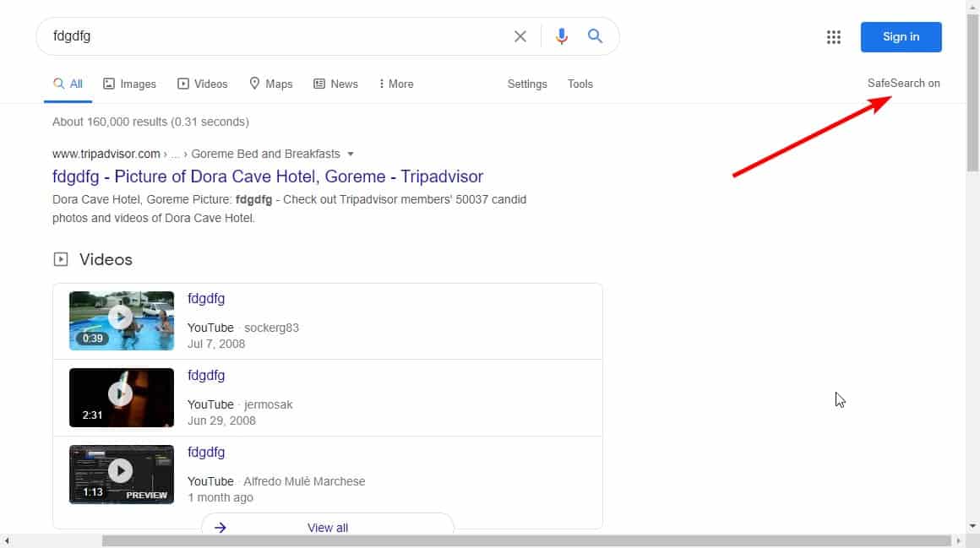Click the Goreme Bed and Breakfasts breadcrumb
This screenshot has width=980, height=548.
pos(265,154)
